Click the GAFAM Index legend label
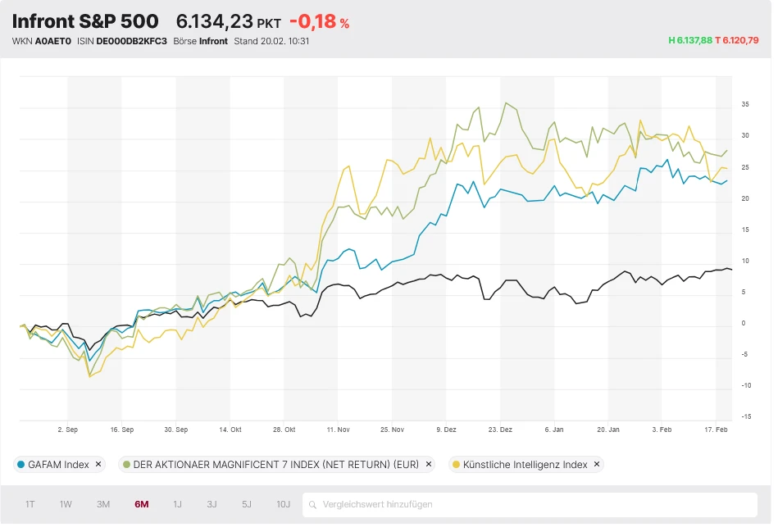 point(59,465)
